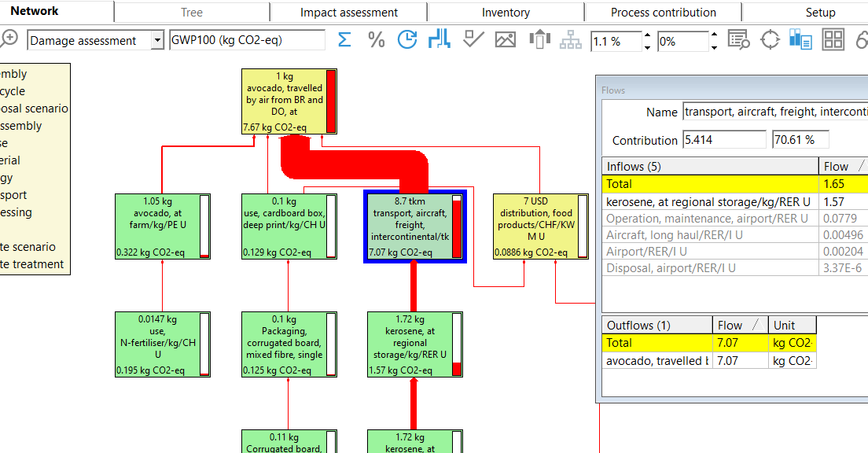Image resolution: width=868 pixels, height=453 pixels.
Task: Click the 70.61 % contribution field
Action: pos(800,139)
